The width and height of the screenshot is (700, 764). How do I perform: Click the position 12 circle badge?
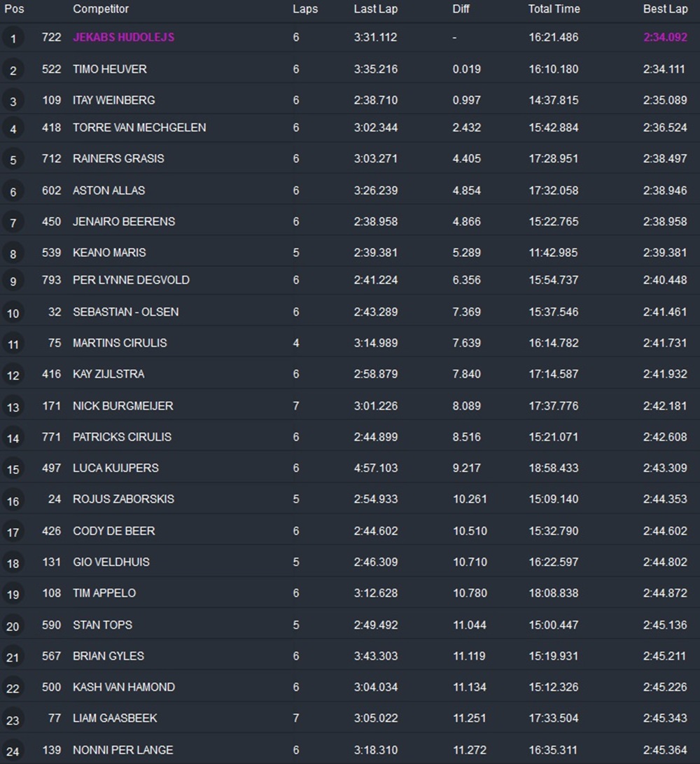point(13,375)
